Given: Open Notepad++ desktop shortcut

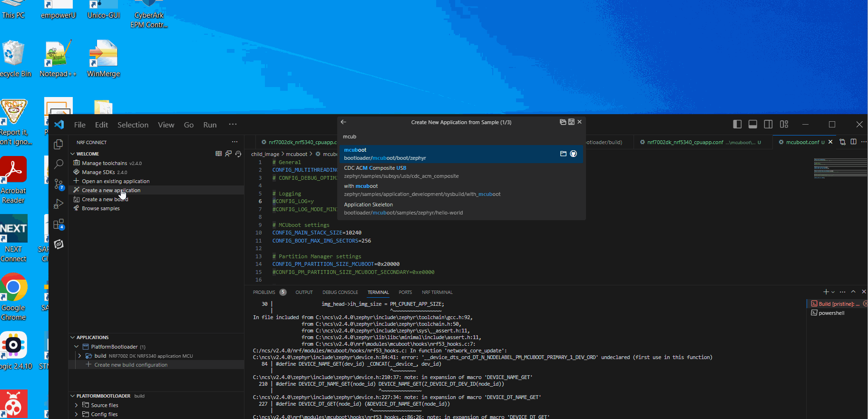Looking at the screenshot, I should (58, 58).
